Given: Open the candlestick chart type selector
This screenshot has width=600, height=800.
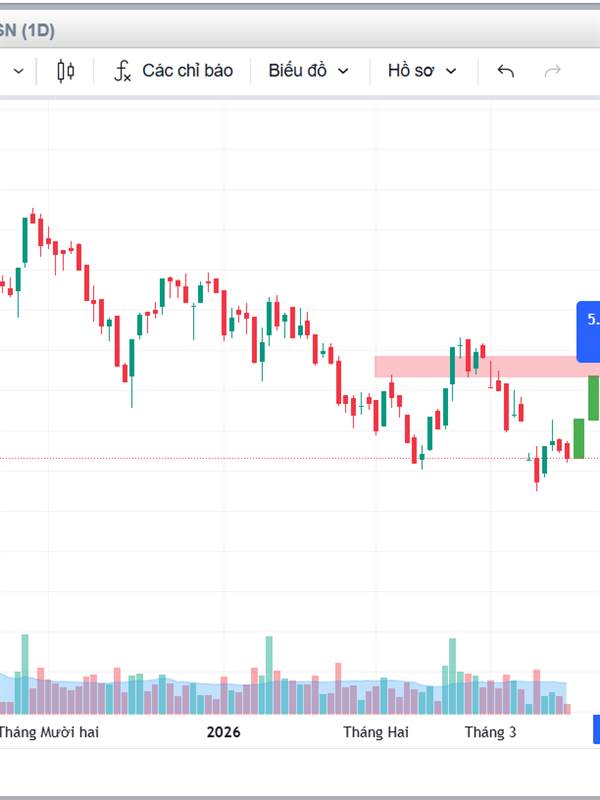Looking at the screenshot, I should [66, 71].
